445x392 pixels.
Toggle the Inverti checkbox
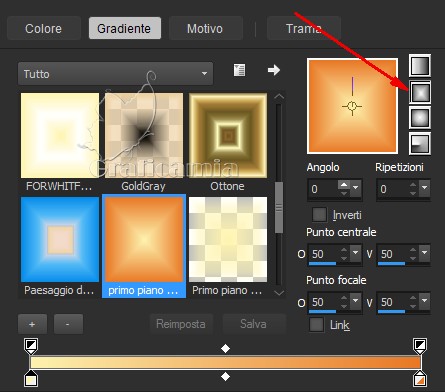point(319,215)
